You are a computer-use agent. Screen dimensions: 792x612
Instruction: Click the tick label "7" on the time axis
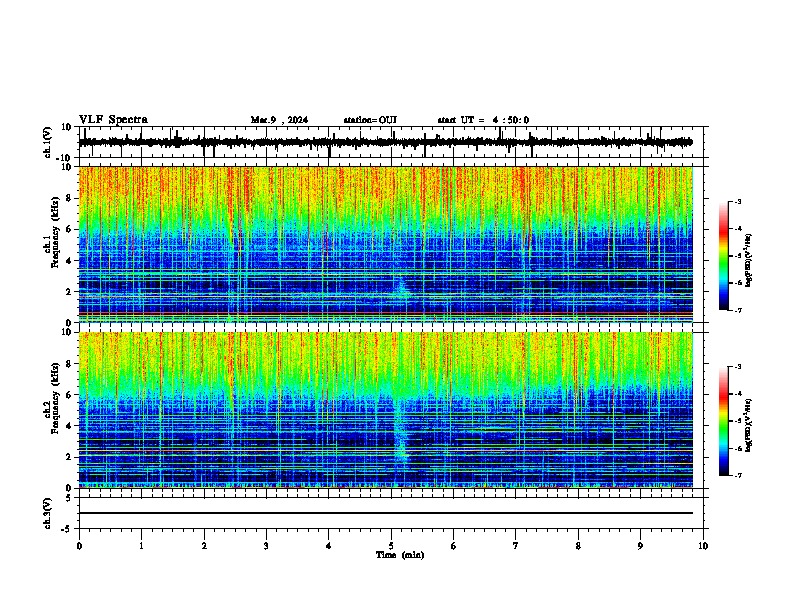(x=516, y=546)
